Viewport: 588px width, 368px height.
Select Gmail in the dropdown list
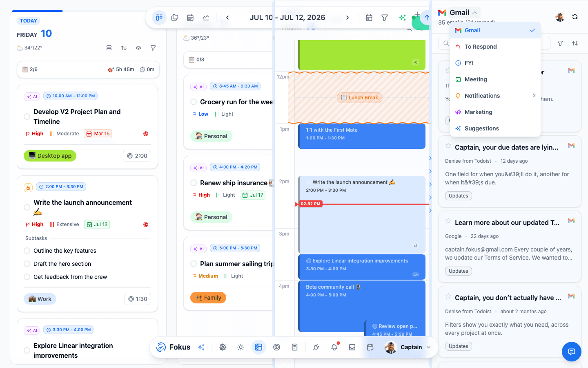tap(495, 30)
